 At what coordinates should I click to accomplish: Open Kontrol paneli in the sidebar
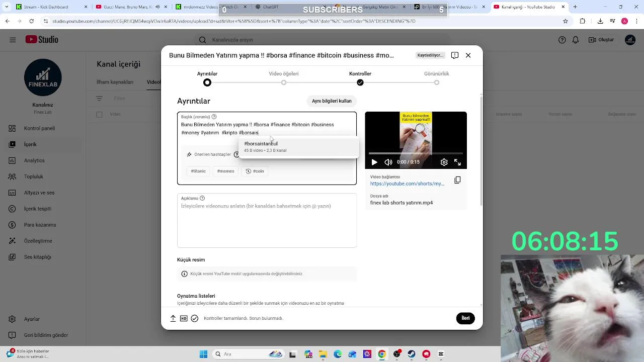point(39,128)
